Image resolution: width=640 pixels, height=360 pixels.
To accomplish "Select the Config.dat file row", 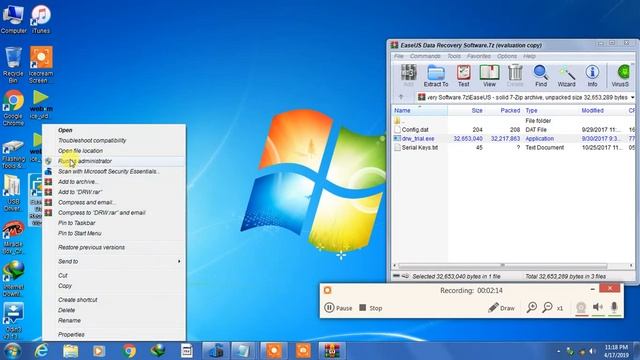I will pyautogui.click(x=514, y=129).
